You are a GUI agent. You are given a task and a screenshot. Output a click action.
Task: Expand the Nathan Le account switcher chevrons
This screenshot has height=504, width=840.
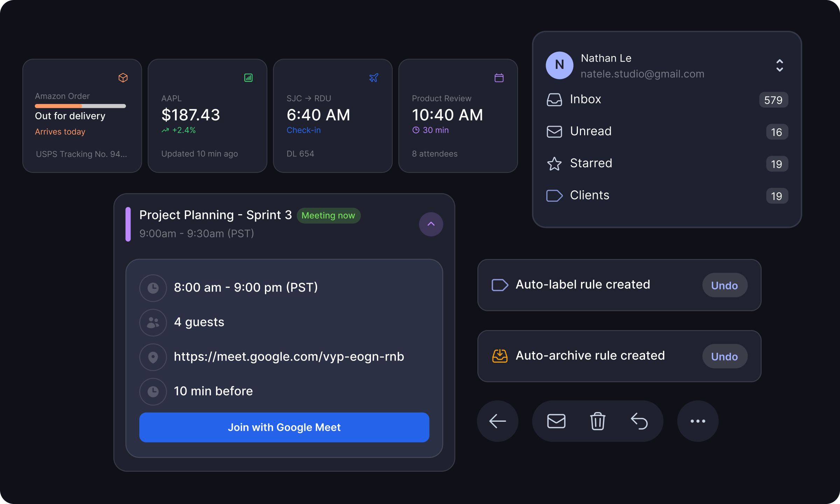click(x=779, y=65)
